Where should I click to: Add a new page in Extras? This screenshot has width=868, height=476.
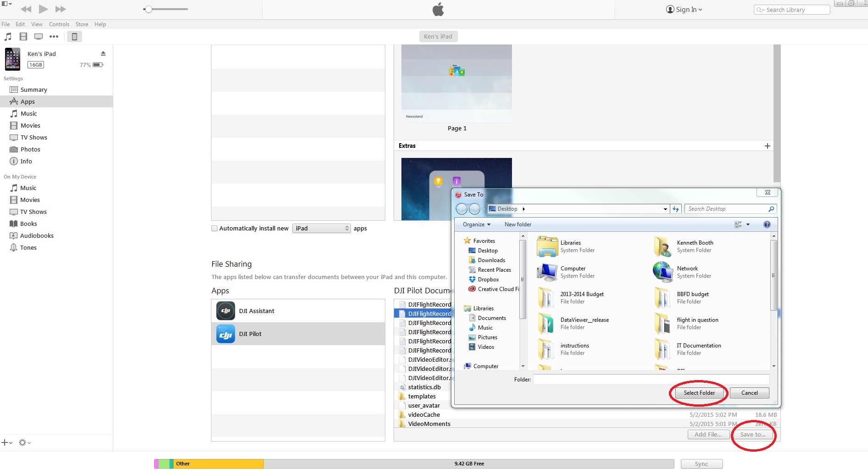click(x=767, y=146)
